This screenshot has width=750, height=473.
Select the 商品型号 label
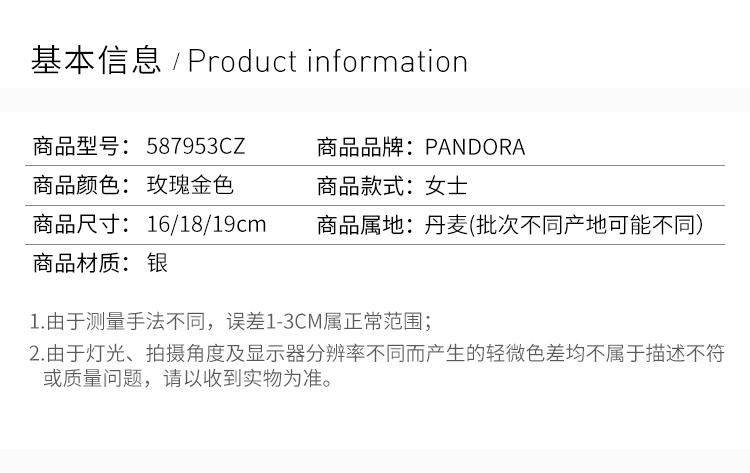tap(81, 148)
